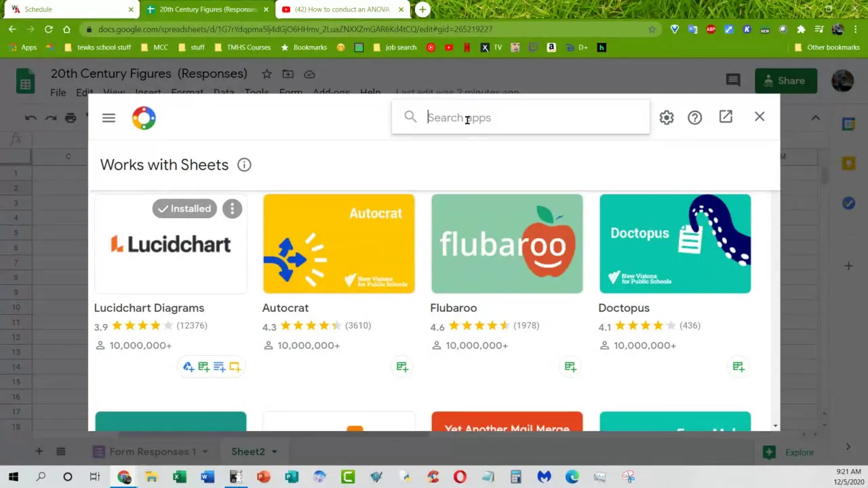Click the Installed badge on Lucidchart

coord(184,209)
